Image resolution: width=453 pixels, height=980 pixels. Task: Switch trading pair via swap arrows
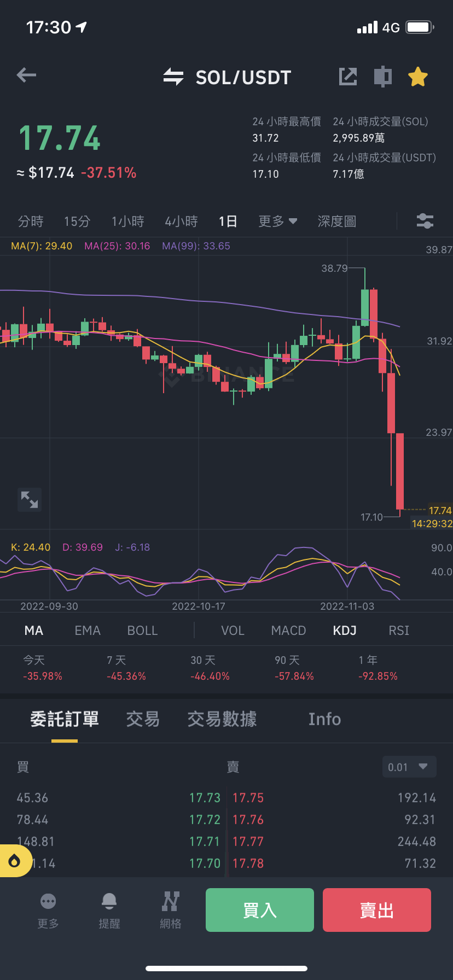[173, 77]
